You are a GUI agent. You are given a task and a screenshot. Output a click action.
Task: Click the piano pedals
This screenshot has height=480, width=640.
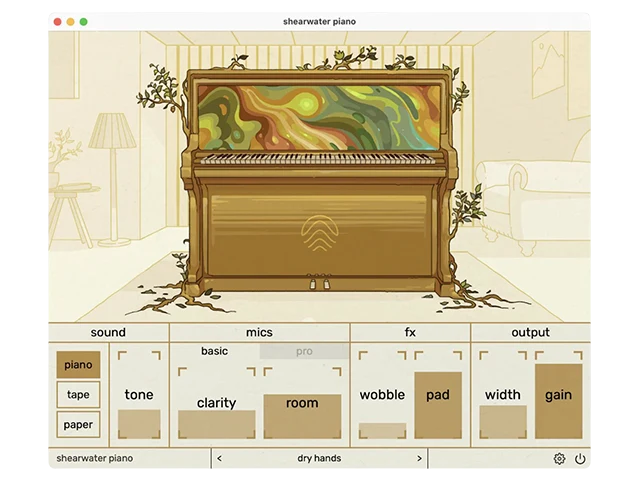pyautogui.click(x=319, y=282)
